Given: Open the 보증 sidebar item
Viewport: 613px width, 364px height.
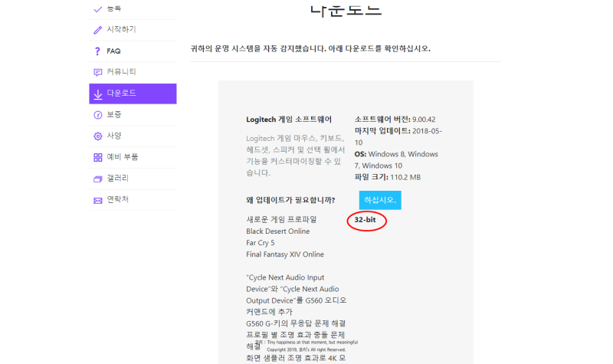Looking at the screenshot, I should coord(133,115).
